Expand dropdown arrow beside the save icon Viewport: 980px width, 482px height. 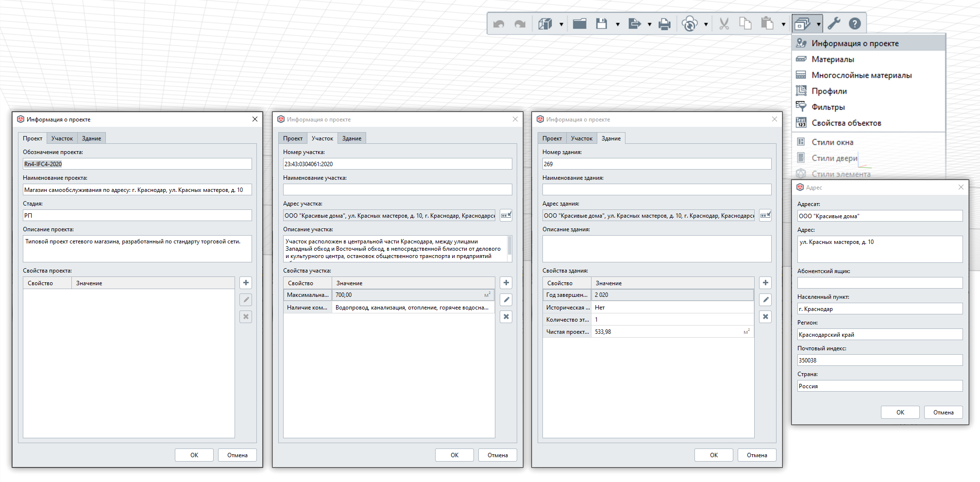click(x=618, y=24)
